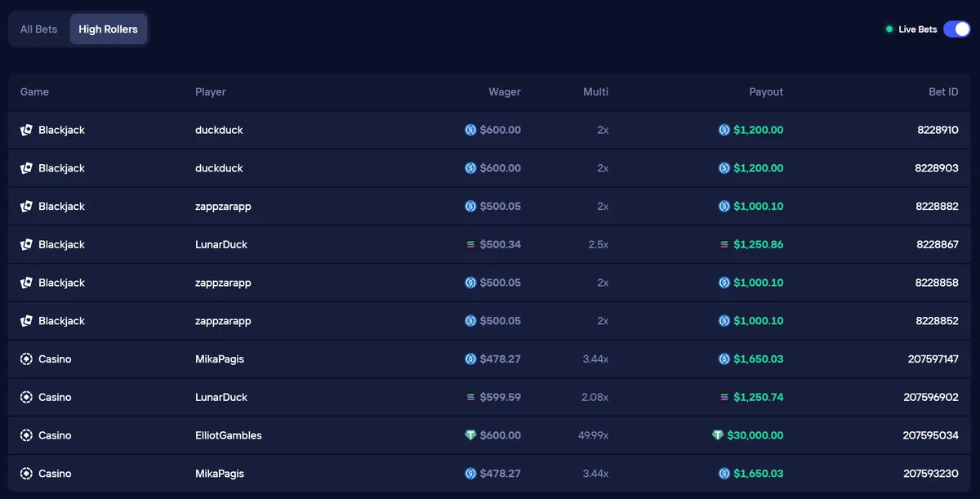Click Tether coin icon beside $30,000.00 payout
Image resolution: width=980 pixels, height=499 pixels.
coord(718,435)
